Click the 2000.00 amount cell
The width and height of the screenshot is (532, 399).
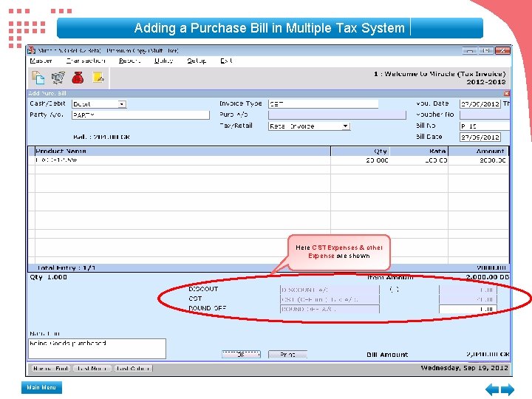(478, 160)
